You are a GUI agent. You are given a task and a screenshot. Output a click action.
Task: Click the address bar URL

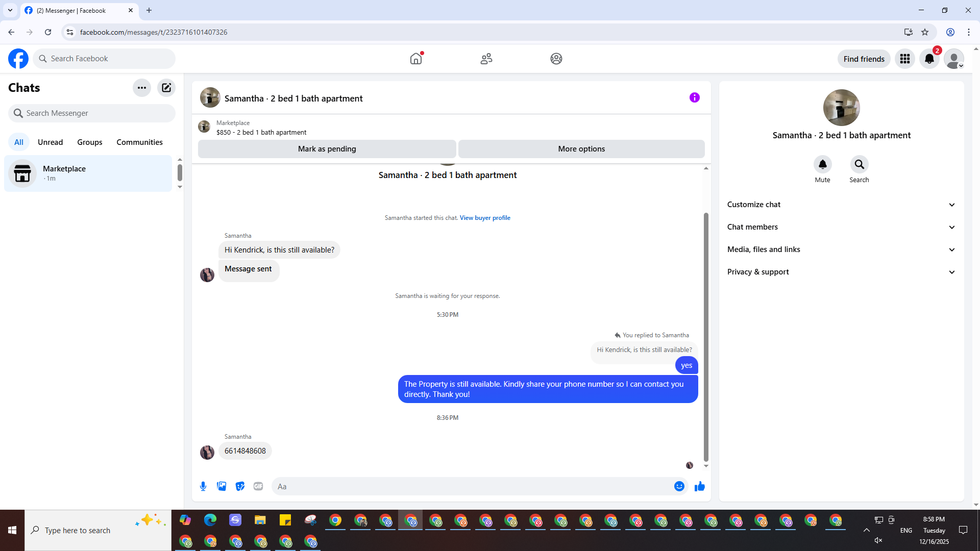pos(154,32)
